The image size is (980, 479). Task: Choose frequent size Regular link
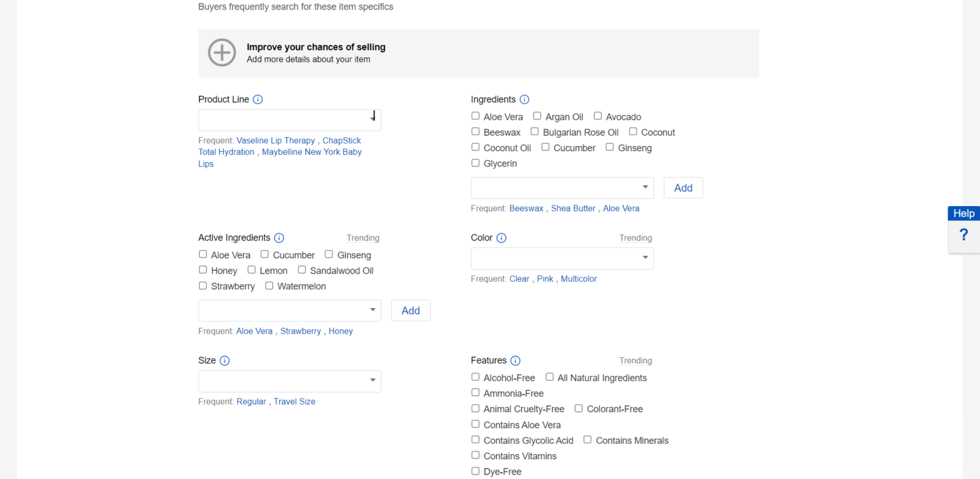tap(251, 401)
